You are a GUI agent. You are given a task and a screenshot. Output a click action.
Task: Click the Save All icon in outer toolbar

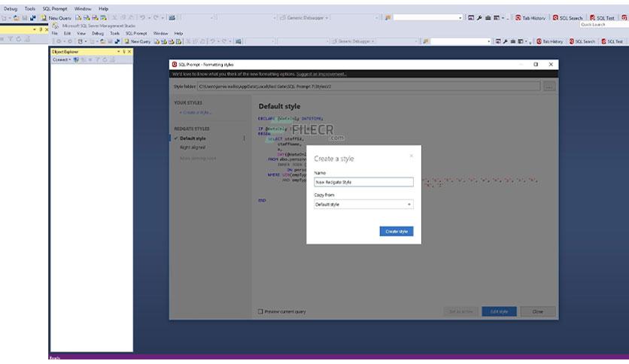coord(33,18)
